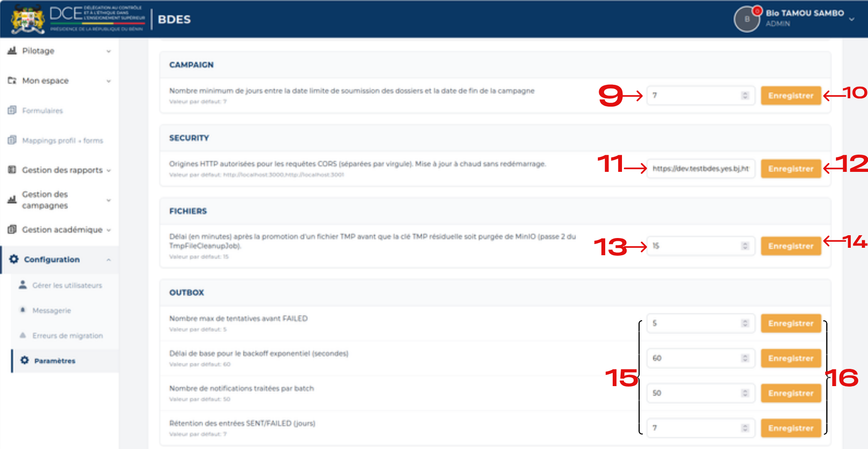Viewport: 868px width, 449px height.
Task: Click the Erreurs de migration warning icon
Action: coord(22,335)
